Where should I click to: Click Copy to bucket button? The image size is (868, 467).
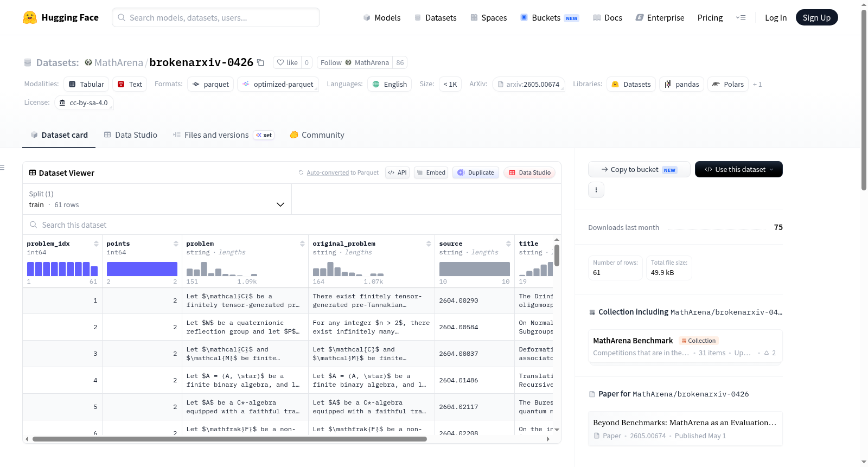[639, 169]
